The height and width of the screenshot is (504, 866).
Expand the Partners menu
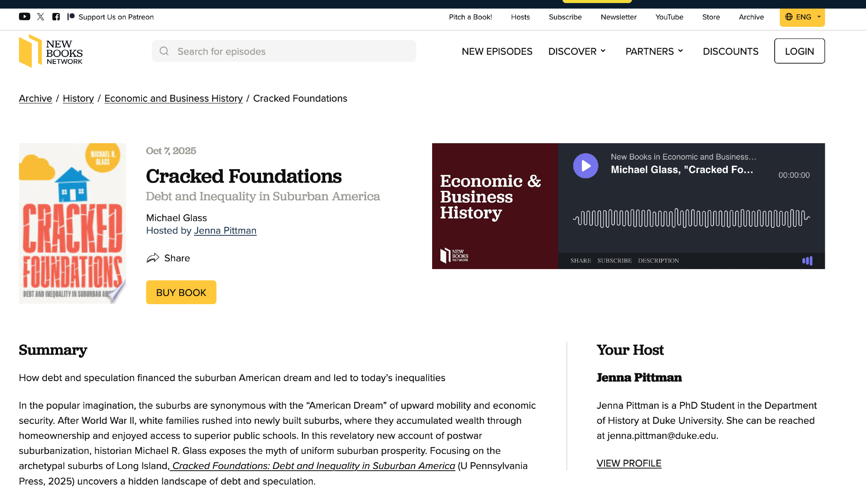[x=654, y=51]
